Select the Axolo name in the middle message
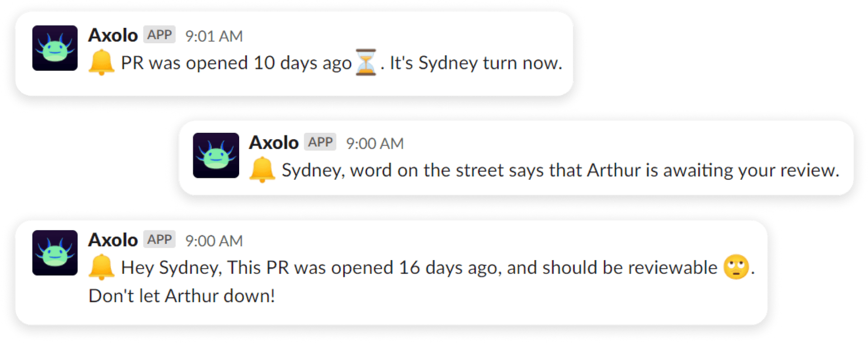This screenshot has height=343, width=868. point(274,142)
